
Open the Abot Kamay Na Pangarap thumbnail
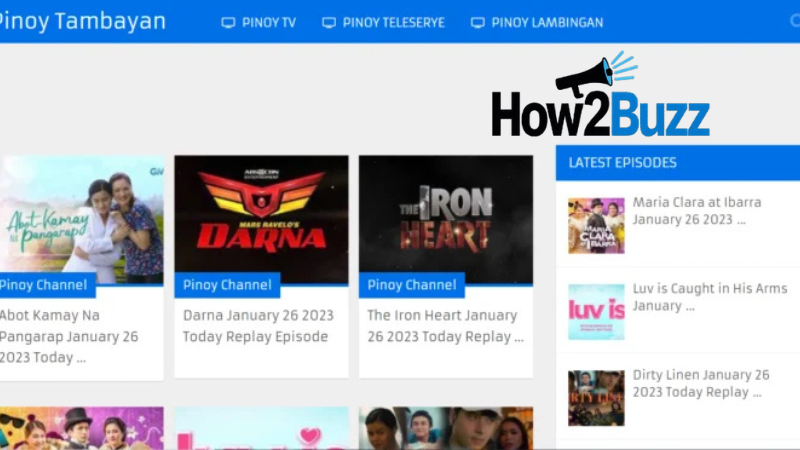tap(82, 219)
